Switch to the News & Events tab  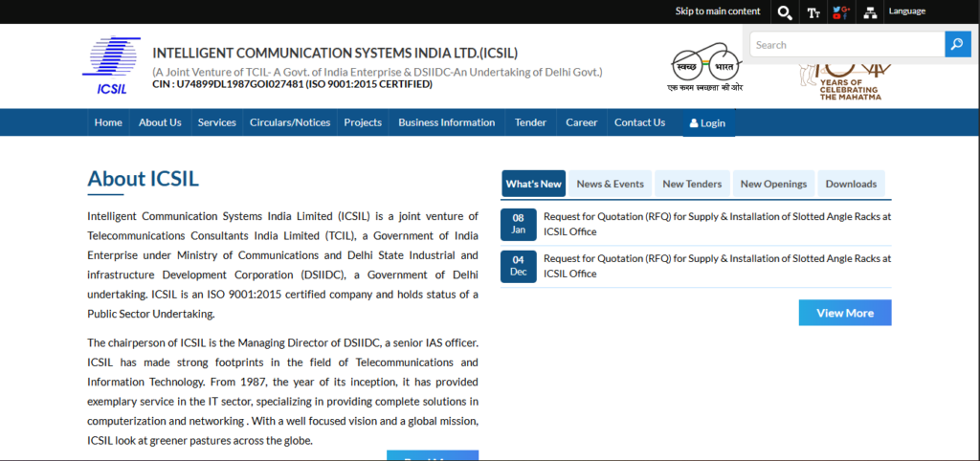[x=610, y=184]
